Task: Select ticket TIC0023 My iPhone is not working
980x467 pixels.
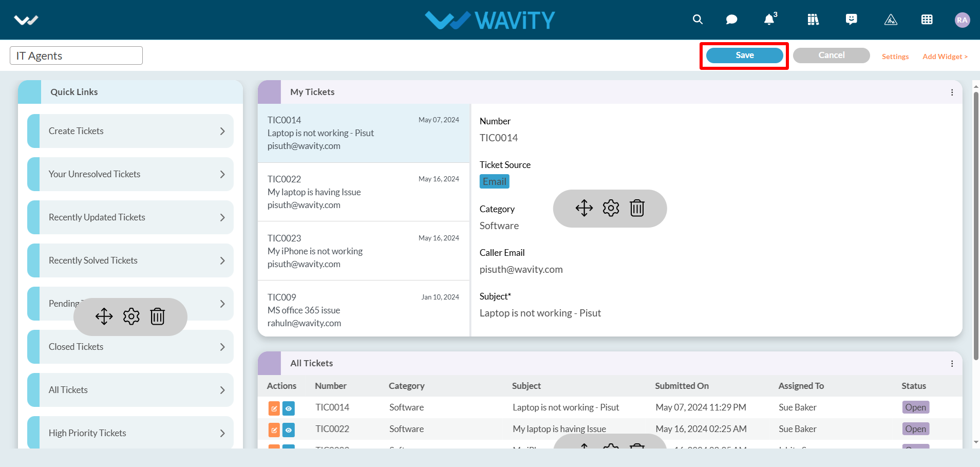Action: pos(364,251)
